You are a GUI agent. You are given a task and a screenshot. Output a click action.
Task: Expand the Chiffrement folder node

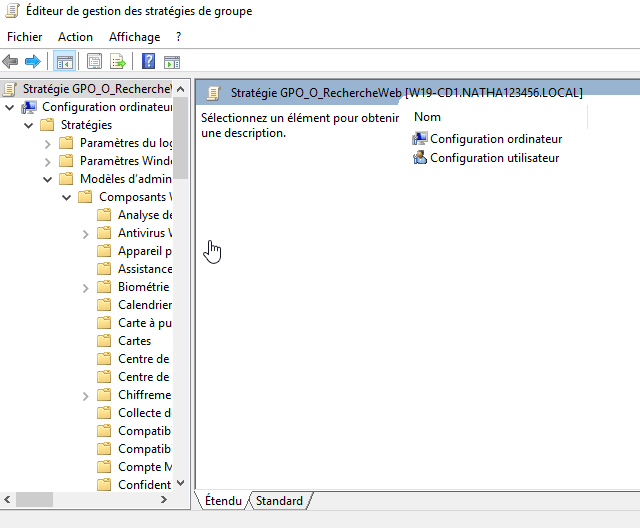click(85, 396)
